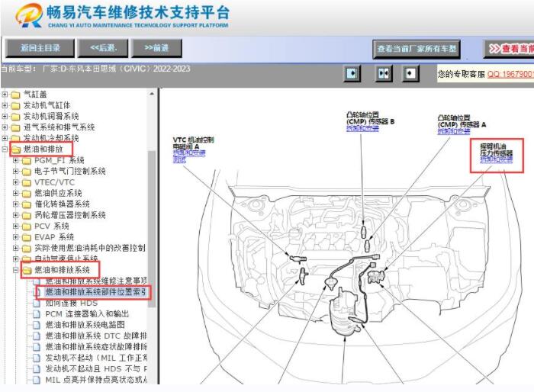This screenshot has width=534, height=392.
Task: Go back with the <<后退 button
Action: click(x=103, y=48)
